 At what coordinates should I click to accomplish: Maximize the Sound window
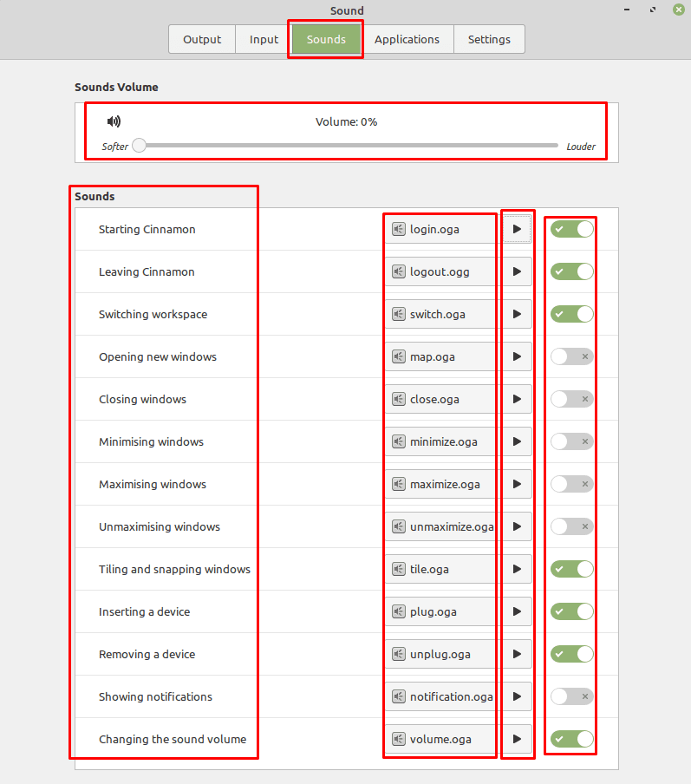(x=653, y=10)
